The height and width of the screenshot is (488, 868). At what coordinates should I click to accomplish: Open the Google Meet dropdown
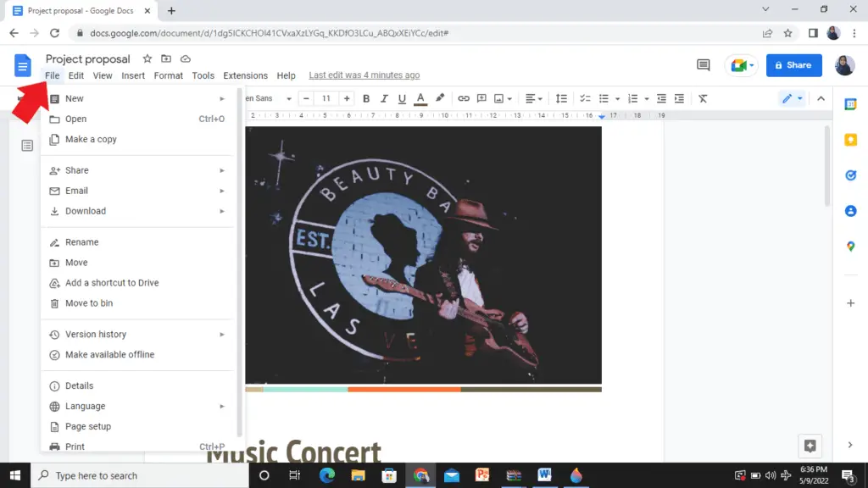point(742,65)
